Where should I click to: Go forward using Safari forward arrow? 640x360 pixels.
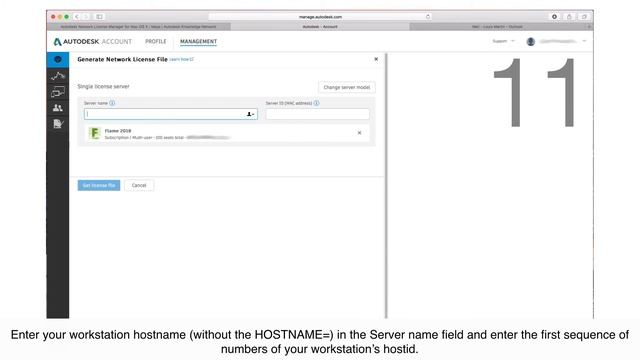click(86, 17)
